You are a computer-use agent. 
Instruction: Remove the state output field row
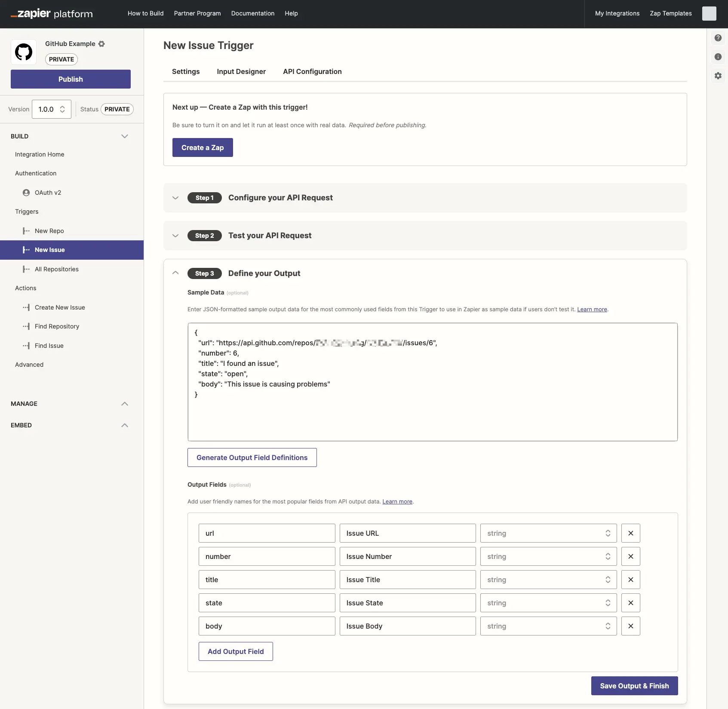pos(631,603)
